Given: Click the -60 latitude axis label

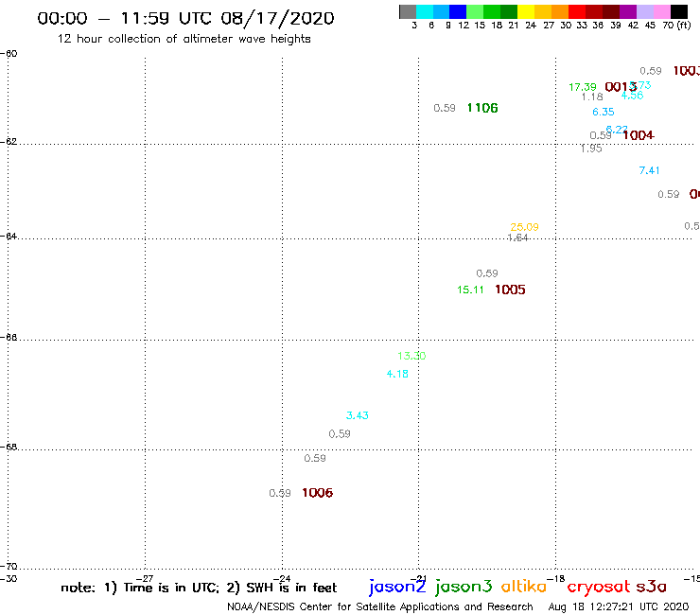Looking at the screenshot, I should [9, 54].
